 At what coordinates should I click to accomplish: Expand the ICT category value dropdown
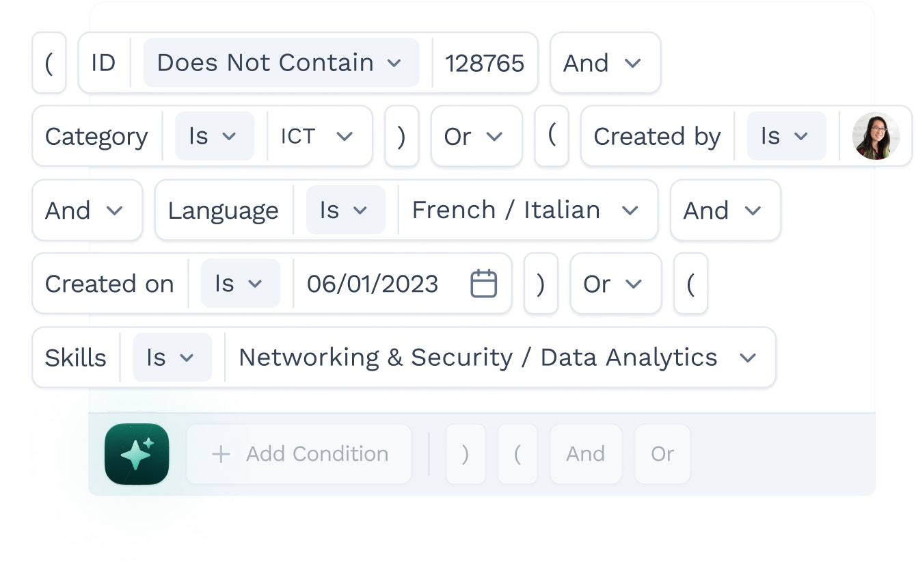click(319, 136)
